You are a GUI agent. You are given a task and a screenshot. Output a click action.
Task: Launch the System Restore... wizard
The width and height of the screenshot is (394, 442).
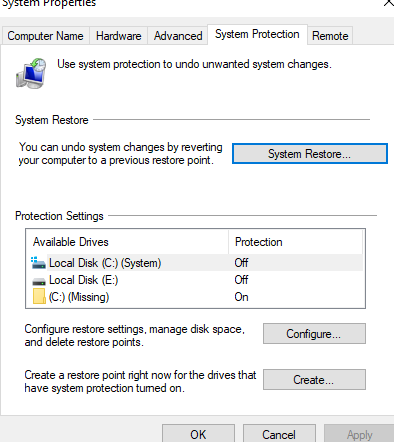tap(310, 154)
